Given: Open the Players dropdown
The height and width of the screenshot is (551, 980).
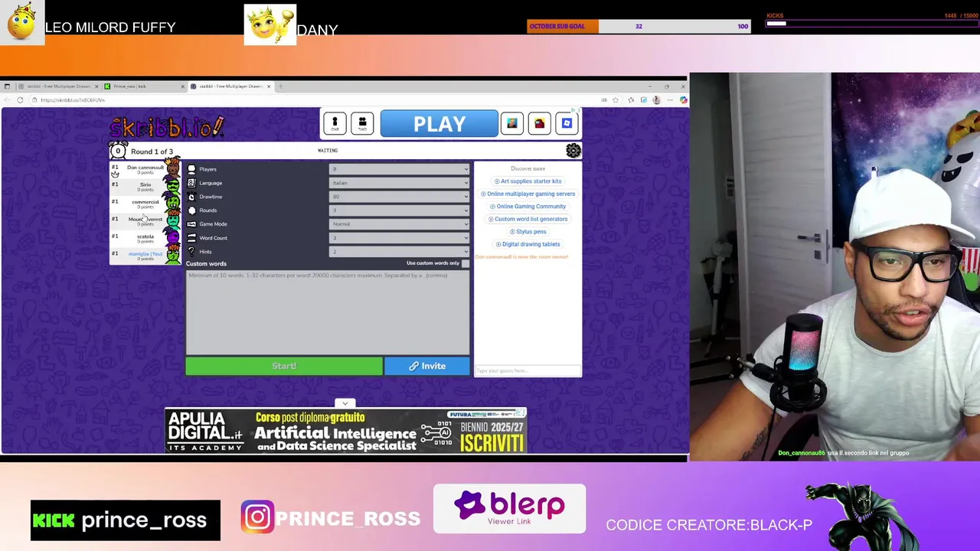Looking at the screenshot, I should [x=399, y=169].
